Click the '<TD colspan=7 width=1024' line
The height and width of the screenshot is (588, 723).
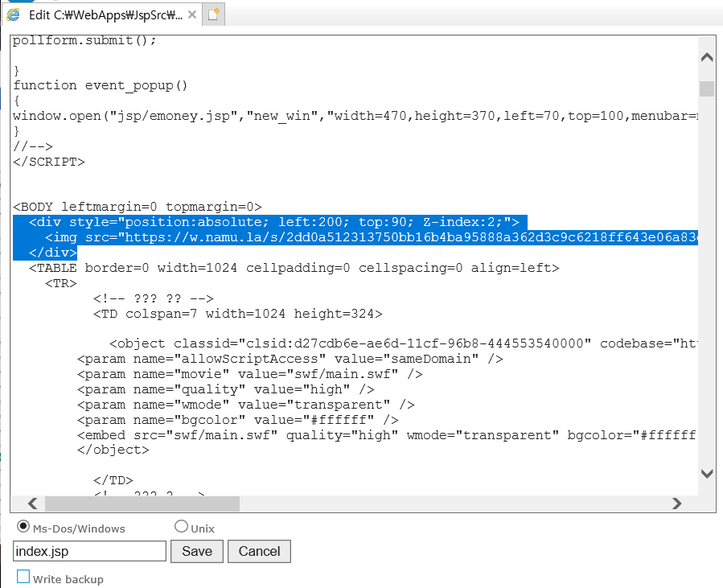click(237, 314)
